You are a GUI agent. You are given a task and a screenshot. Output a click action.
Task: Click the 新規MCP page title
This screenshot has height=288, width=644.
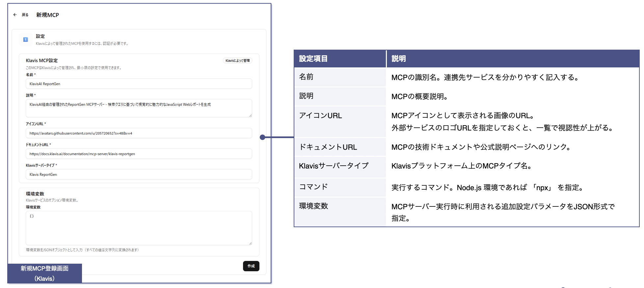[48, 15]
